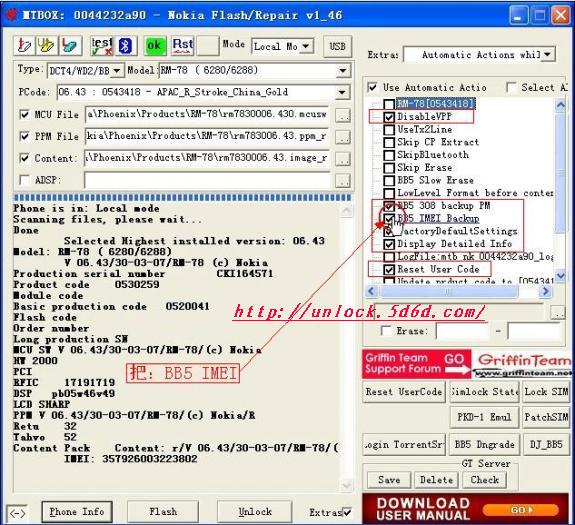
Task: Open the PCode dropdown
Action: 342,92
